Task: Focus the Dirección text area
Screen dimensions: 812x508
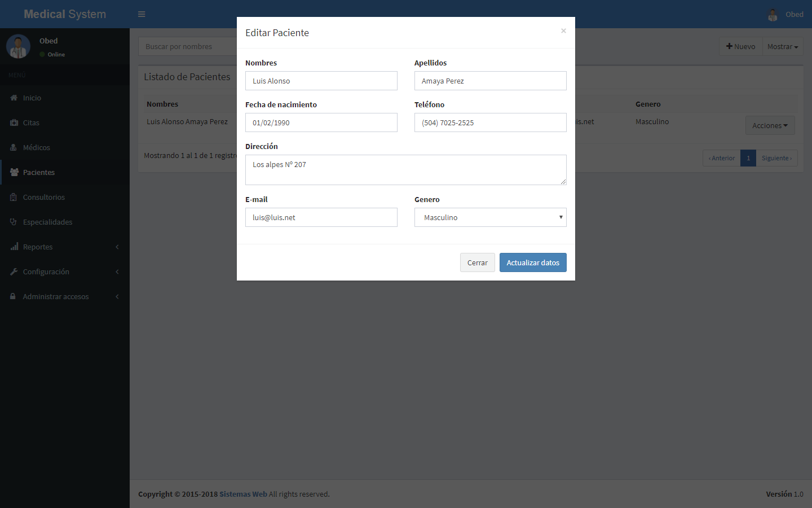Action: 406,170
